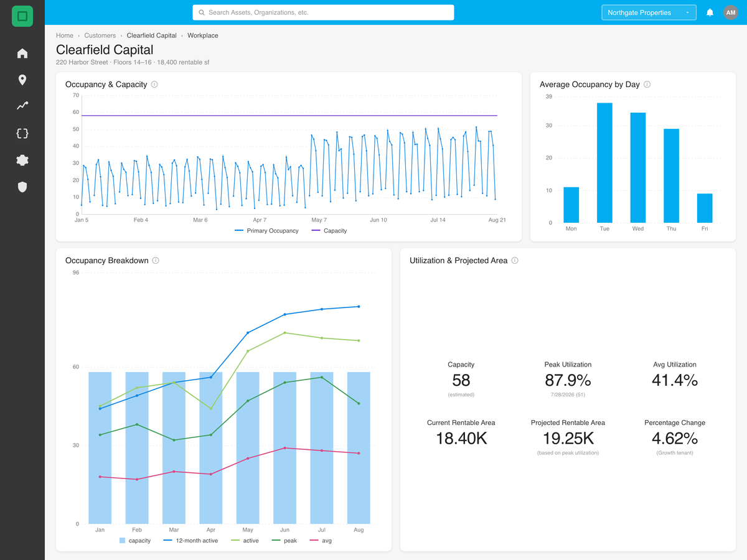Click the Wed bar in Average Occupancy
The height and width of the screenshot is (560, 747).
(x=638, y=168)
